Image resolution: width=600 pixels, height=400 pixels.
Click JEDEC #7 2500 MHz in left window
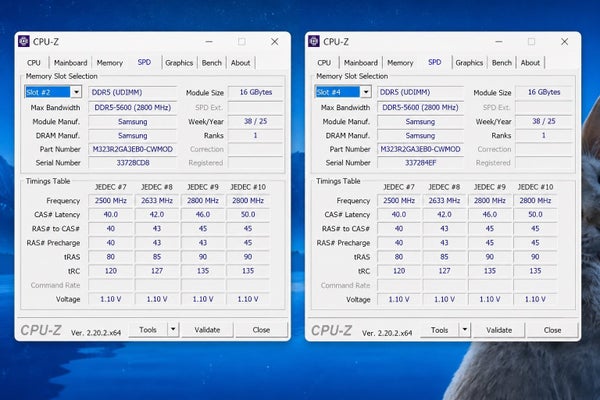coord(111,201)
